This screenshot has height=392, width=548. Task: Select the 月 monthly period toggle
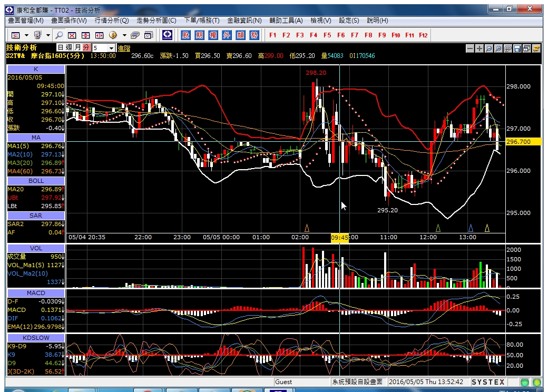click(77, 47)
